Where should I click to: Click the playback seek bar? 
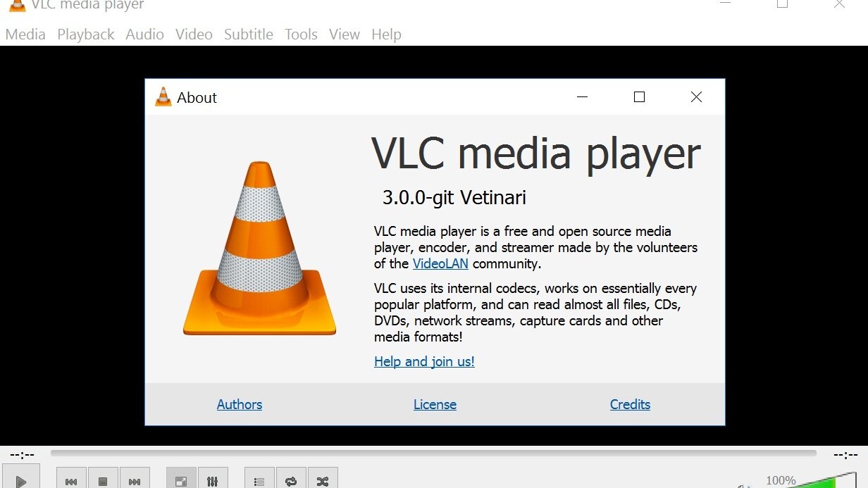pos(433,453)
